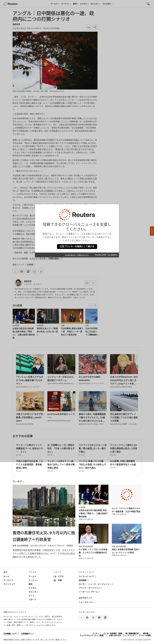Expand the ビジネス navigation menu
This screenshot has height=644, width=154.
[x=84, y=4]
